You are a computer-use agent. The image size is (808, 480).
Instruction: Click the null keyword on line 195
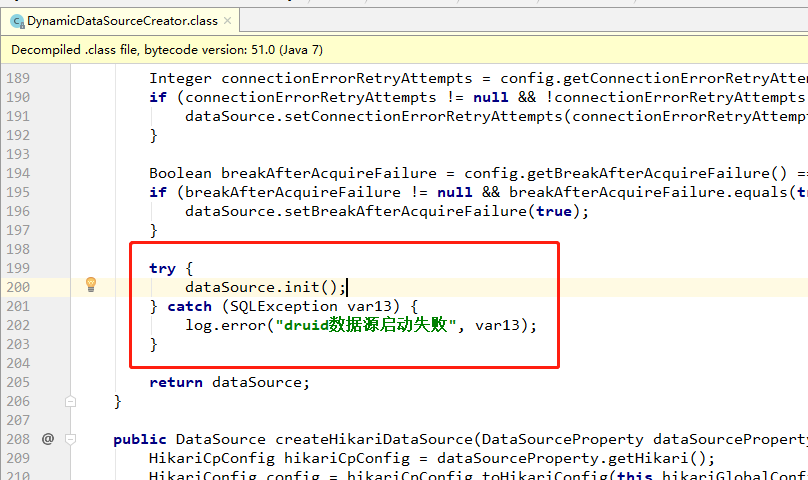coord(454,192)
